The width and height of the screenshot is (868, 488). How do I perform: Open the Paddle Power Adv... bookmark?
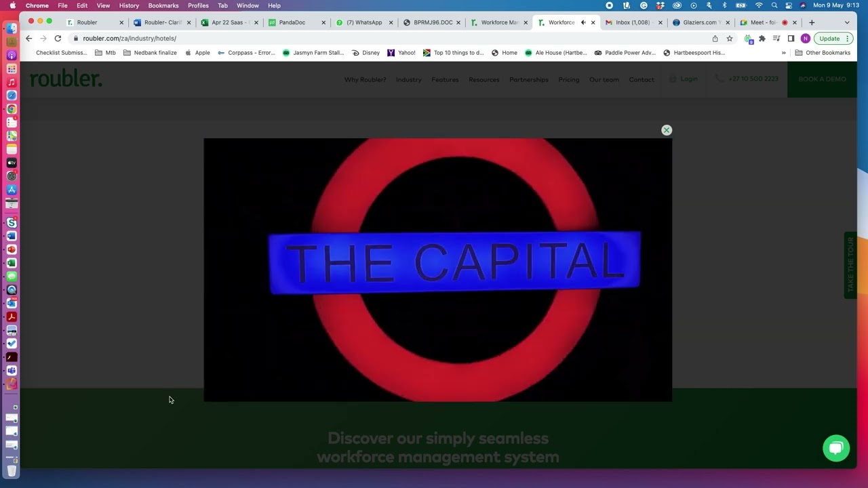(625, 53)
